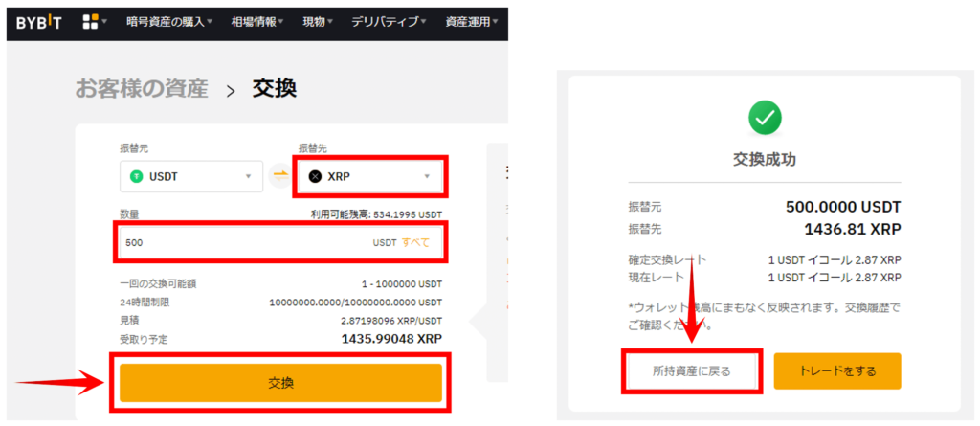The width and height of the screenshot is (980, 426).
Task: Click the green USDT coin icon
Action: tap(136, 177)
